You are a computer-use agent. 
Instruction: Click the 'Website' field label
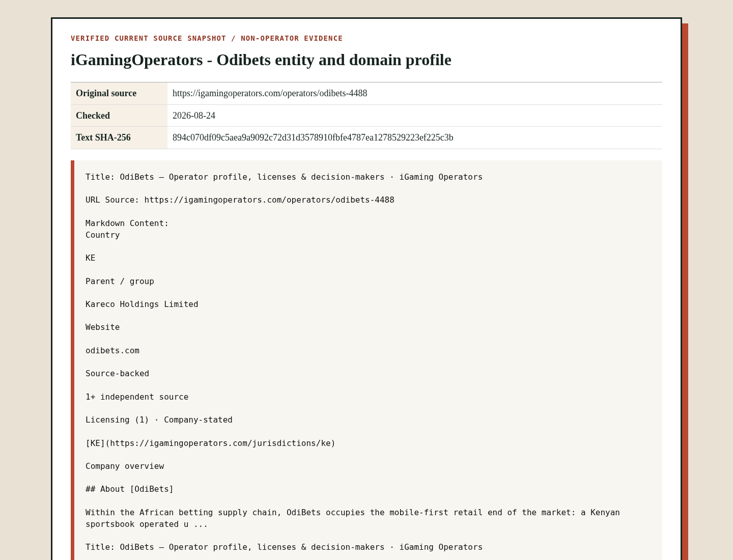coord(102,327)
